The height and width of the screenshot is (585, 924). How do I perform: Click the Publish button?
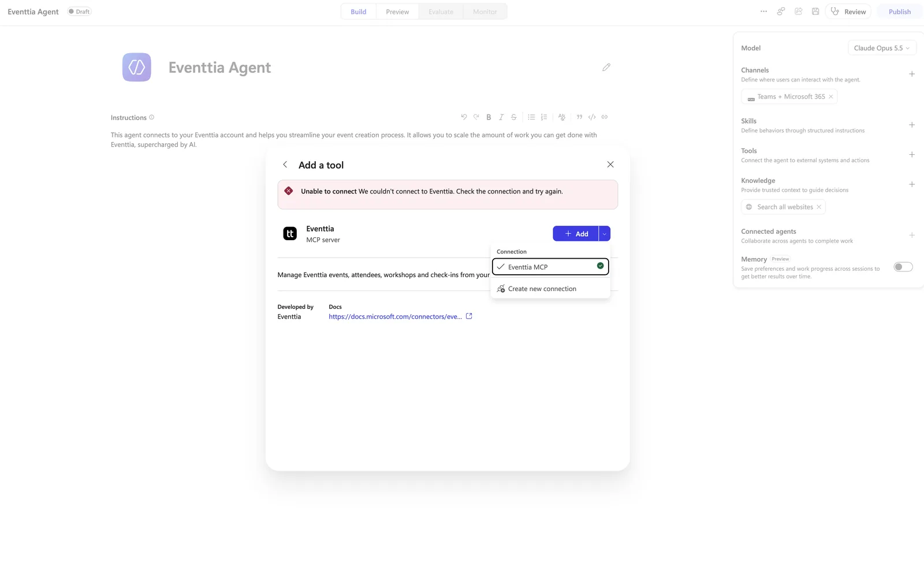[x=900, y=12]
